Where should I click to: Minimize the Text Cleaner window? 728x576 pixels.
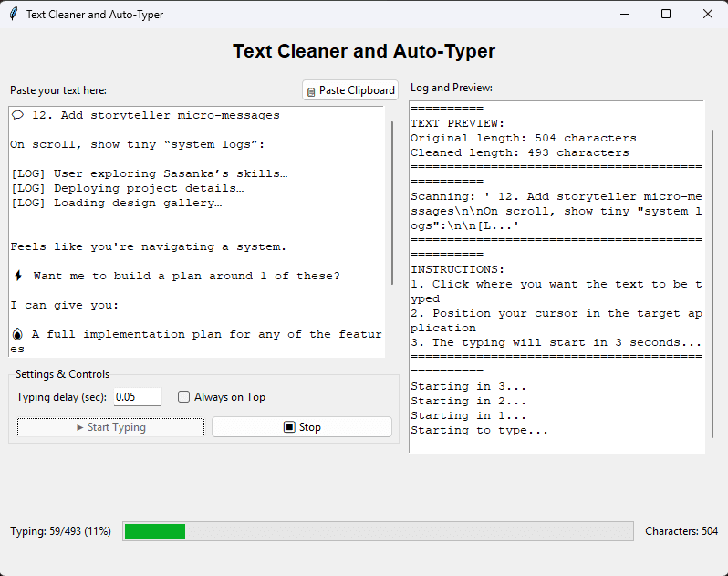click(x=625, y=14)
